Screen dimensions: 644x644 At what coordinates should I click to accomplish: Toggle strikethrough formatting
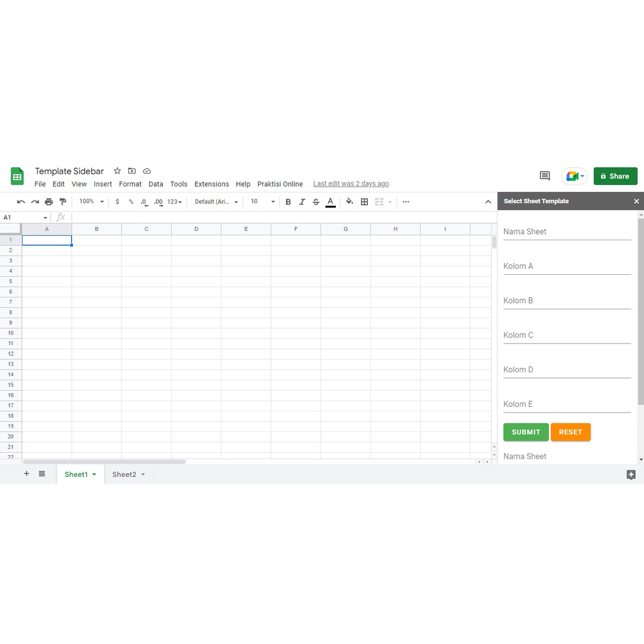(x=316, y=201)
